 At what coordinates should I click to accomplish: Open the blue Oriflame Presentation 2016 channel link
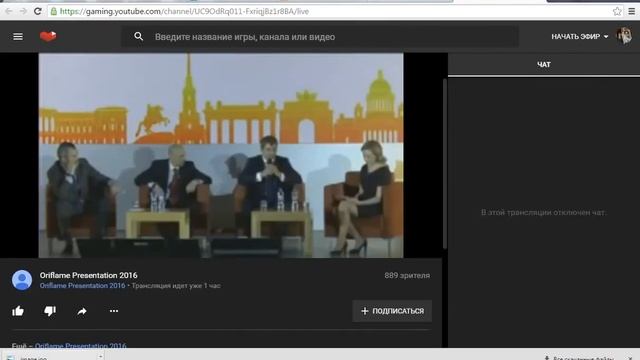[x=82, y=286]
